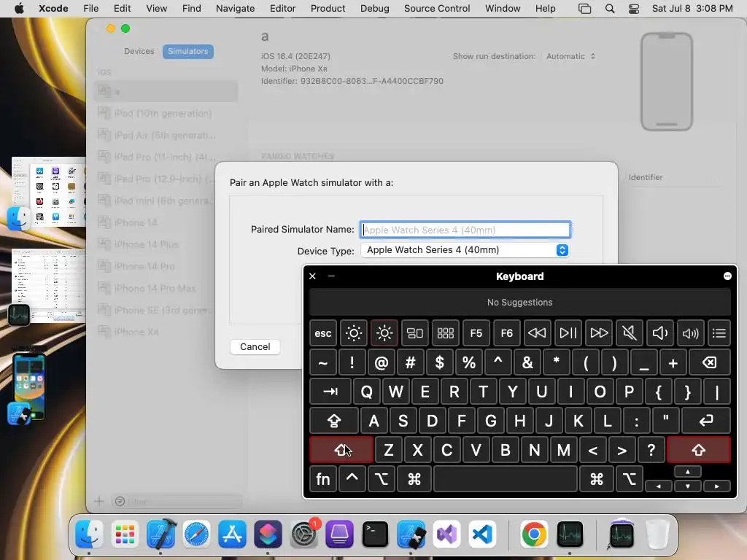Screen dimensions: 747x560
Task: Open Show run destination Automatic popup
Action: pyautogui.click(x=570, y=56)
